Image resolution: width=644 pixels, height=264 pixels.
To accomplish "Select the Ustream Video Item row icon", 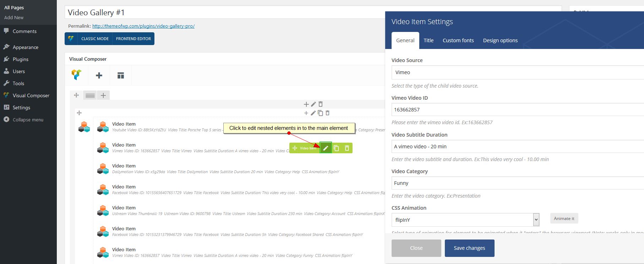I will point(103,210).
